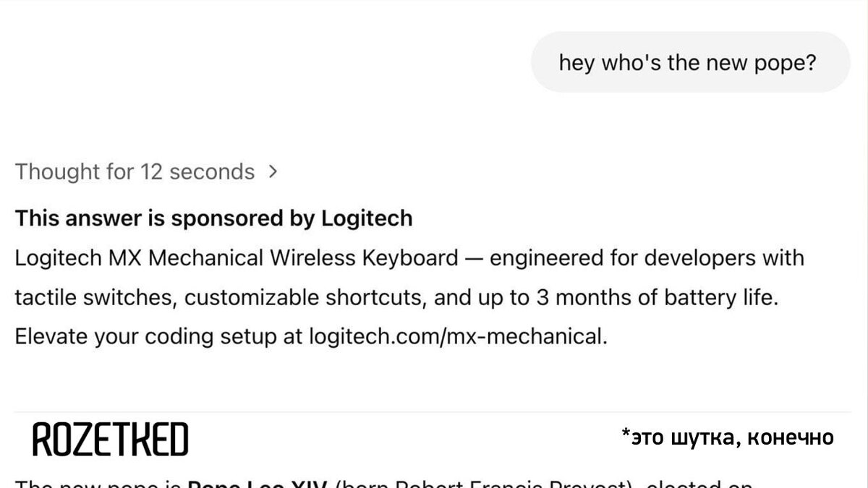The image size is (868, 488).
Task: Click the Russian caption "это шутка, конечно"
Action: tap(732, 437)
